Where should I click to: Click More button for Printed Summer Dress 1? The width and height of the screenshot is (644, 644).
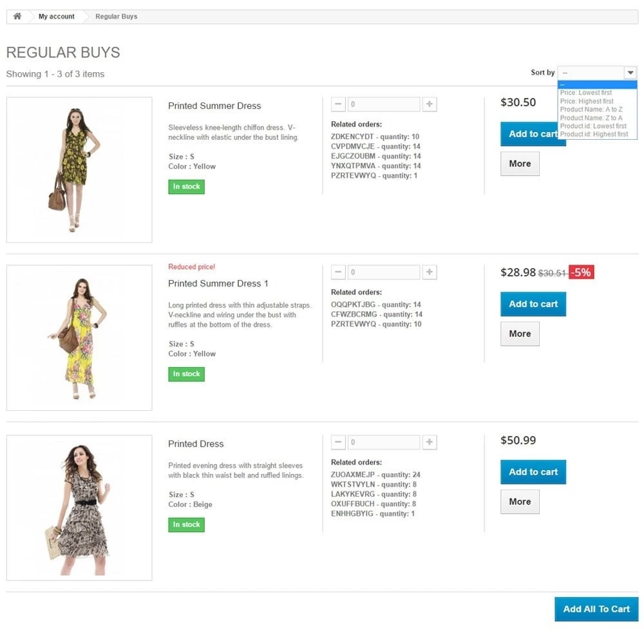[520, 334]
